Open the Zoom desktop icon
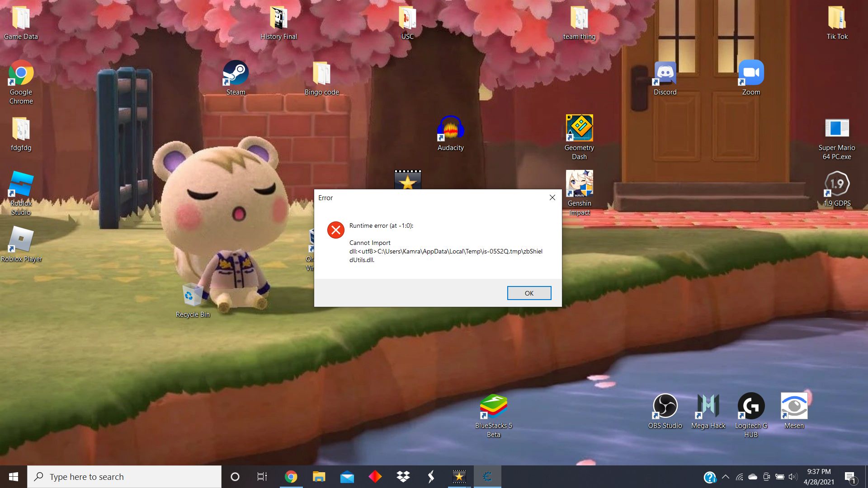868x488 pixels. (751, 74)
